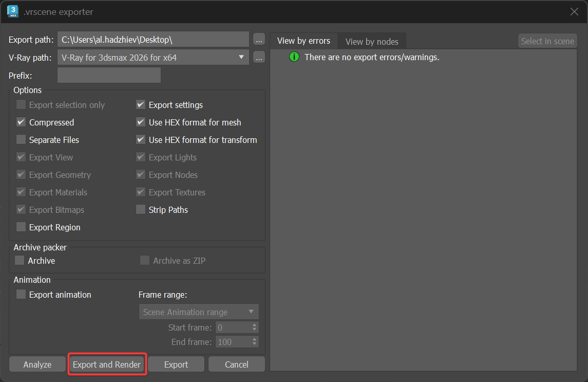Click inside the Prefix input field
This screenshot has height=382, width=588.
[109, 75]
